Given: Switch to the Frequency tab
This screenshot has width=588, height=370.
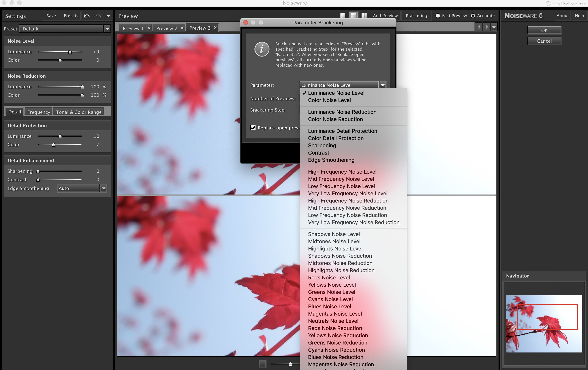Looking at the screenshot, I should [39, 112].
